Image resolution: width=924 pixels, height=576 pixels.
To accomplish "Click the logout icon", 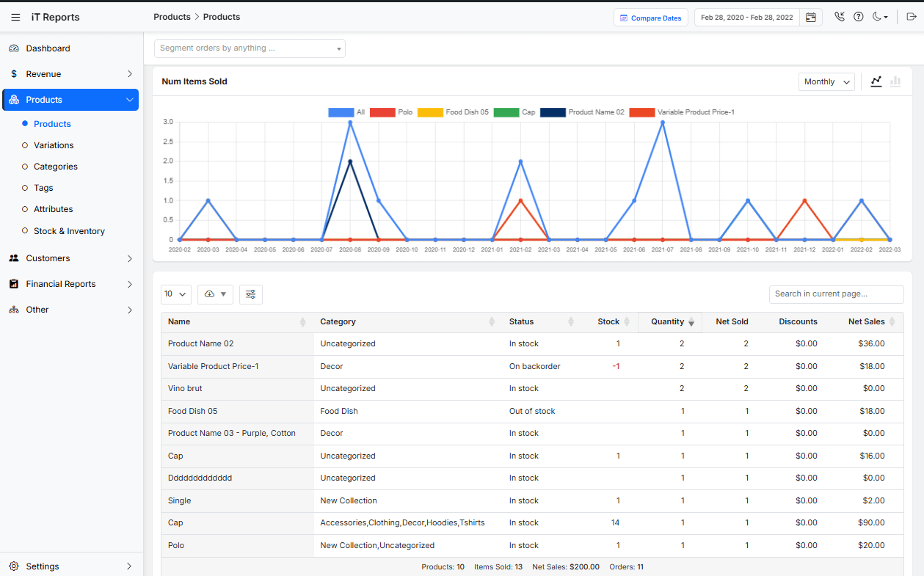I will tap(912, 17).
